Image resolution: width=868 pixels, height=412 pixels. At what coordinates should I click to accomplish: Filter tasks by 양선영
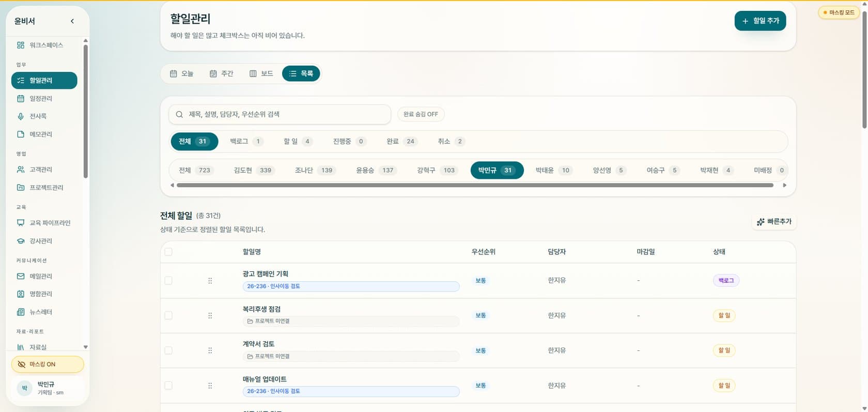pos(609,170)
